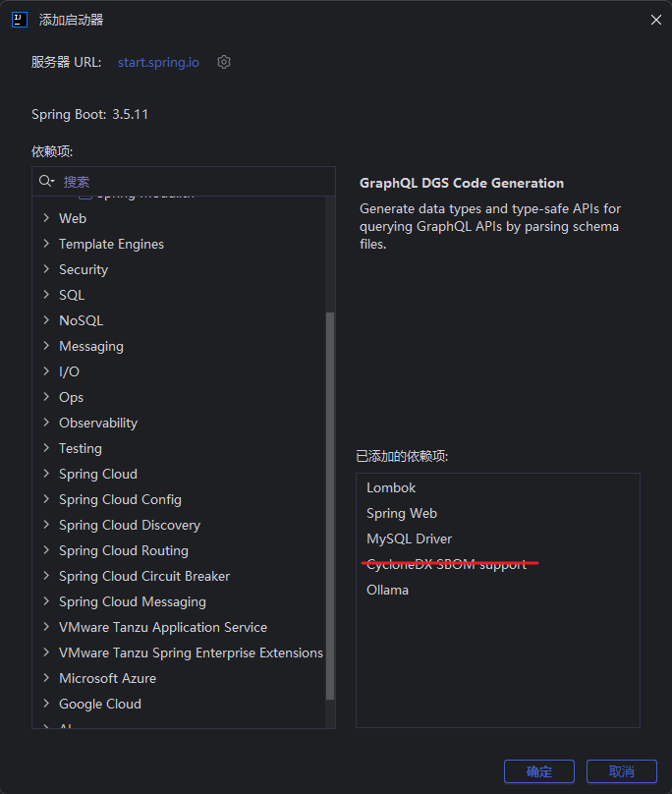Expand the Web category
This screenshot has width=672, height=794.
coord(46,218)
